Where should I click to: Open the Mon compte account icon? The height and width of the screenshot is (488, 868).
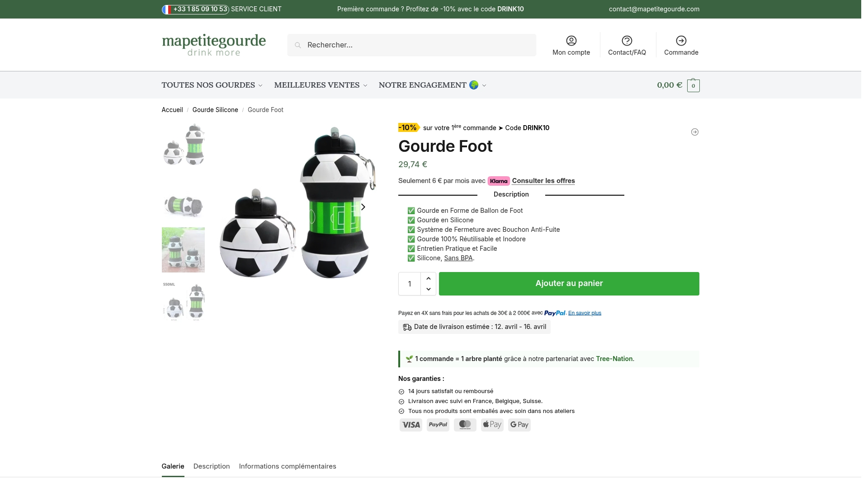pyautogui.click(x=571, y=40)
